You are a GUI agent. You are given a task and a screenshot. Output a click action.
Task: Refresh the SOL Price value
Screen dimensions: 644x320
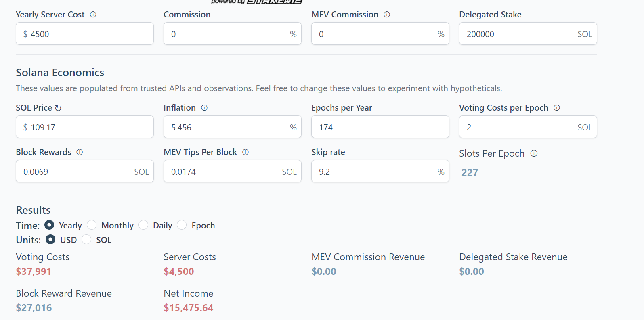tap(58, 108)
